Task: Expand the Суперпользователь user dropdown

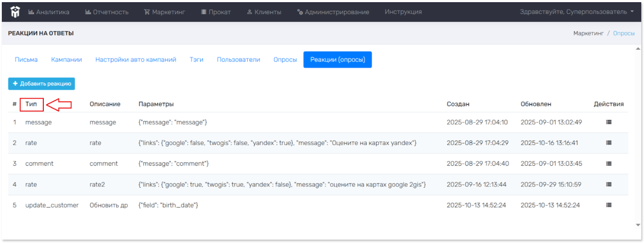Action: click(x=576, y=12)
